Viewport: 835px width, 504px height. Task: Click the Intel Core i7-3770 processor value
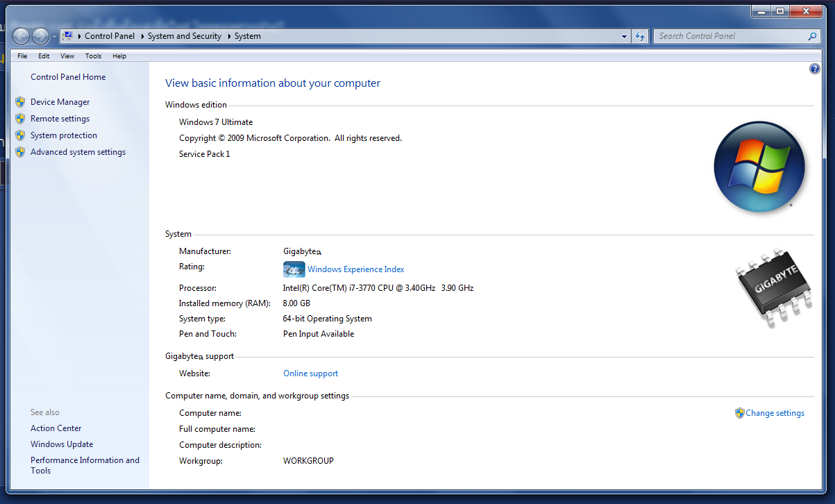point(378,288)
